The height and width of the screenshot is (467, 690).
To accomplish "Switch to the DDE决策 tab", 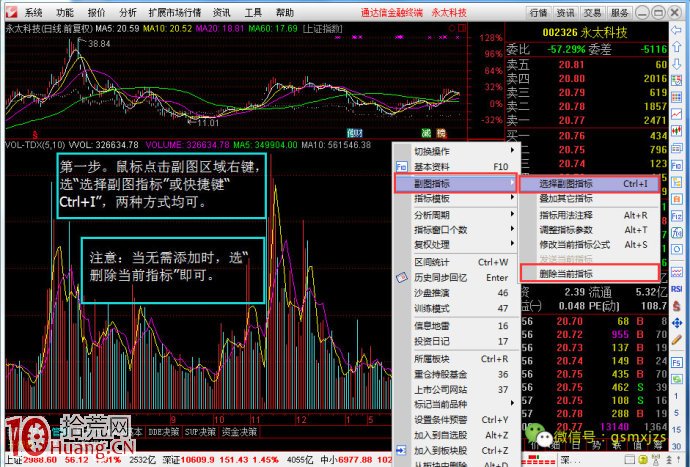I will click(x=163, y=432).
